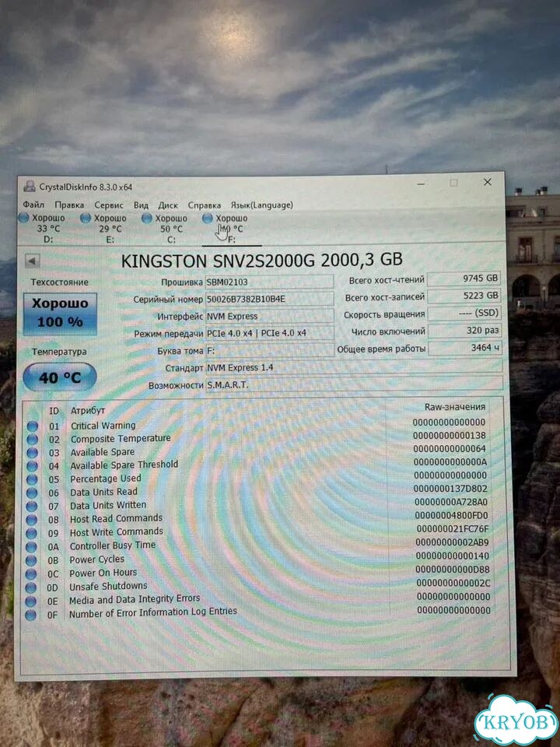Select the Critical Warning attribute name
The image size is (560, 747).
point(103,426)
